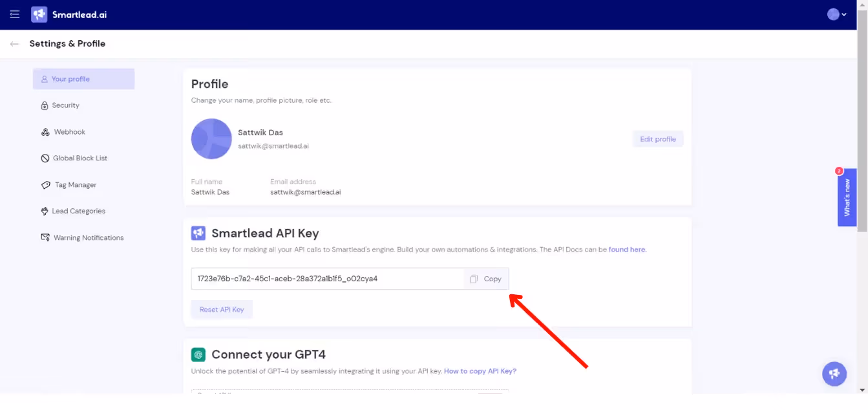This screenshot has width=868, height=410.
Task: Click the Smartlead icon beside Smartlead API Key heading
Action: tap(198, 233)
